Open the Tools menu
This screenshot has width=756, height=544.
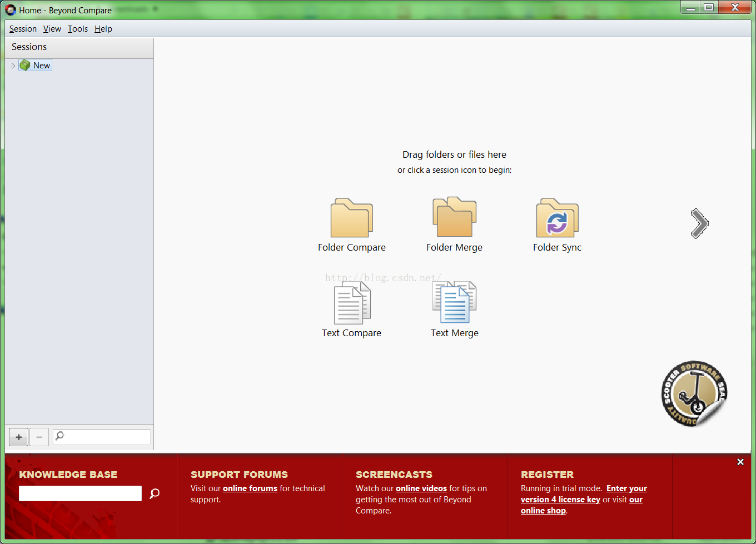[x=78, y=29]
